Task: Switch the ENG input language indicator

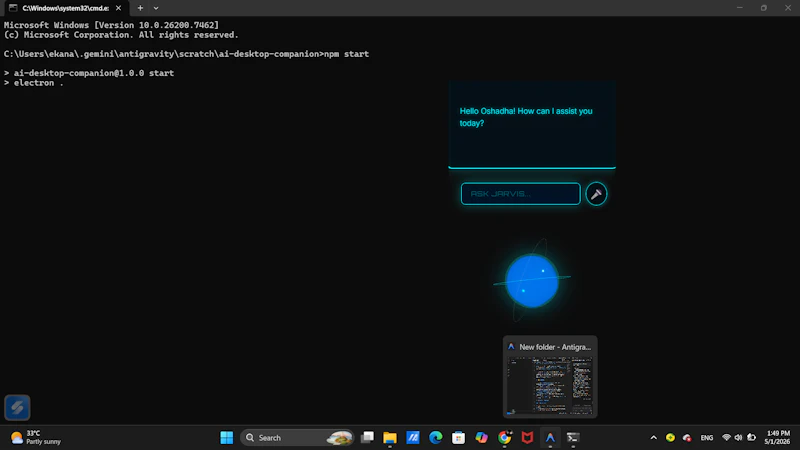Action: point(707,437)
